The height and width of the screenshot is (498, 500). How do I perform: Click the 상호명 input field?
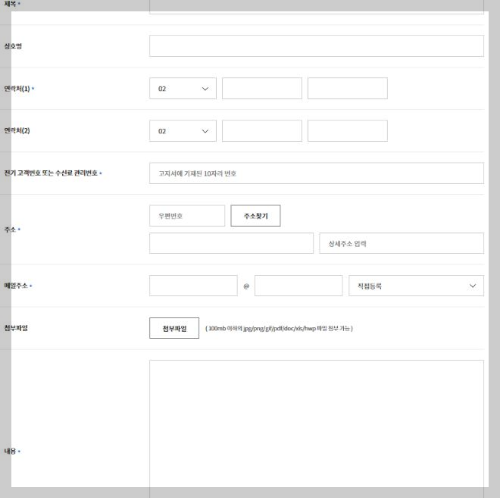tap(316, 46)
